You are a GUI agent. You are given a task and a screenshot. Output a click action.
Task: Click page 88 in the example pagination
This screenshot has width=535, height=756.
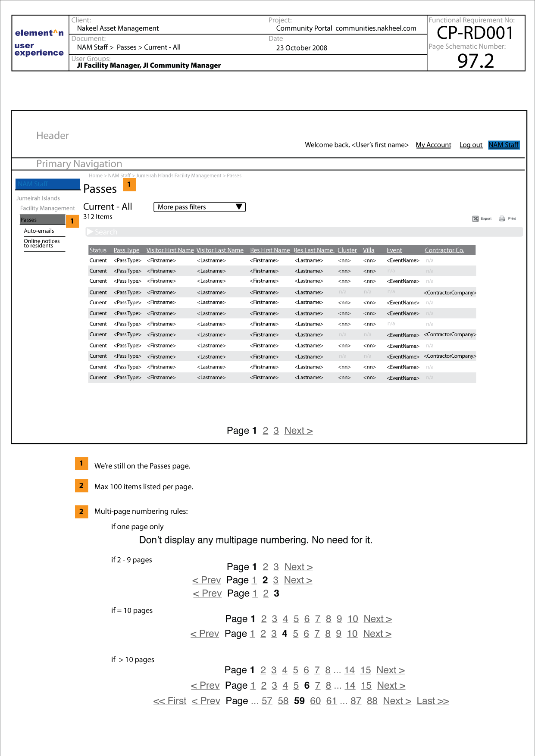tap(372, 701)
